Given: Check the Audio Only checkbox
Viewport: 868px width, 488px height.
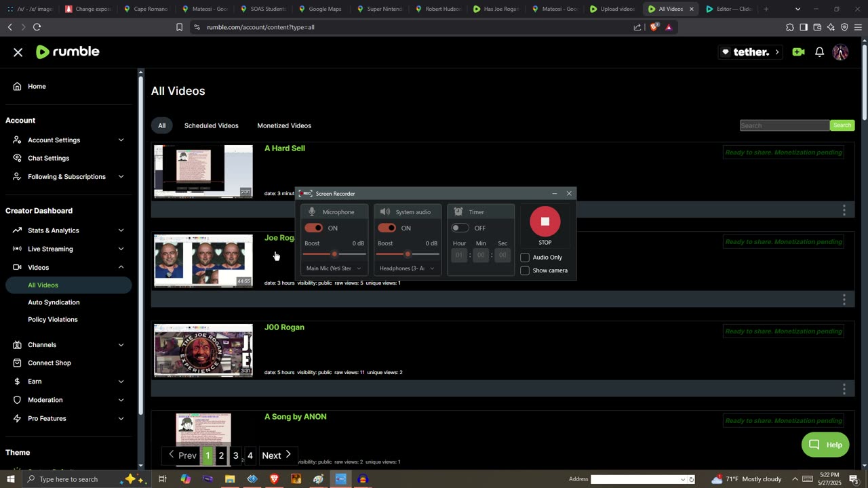Looking at the screenshot, I should (x=525, y=258).
